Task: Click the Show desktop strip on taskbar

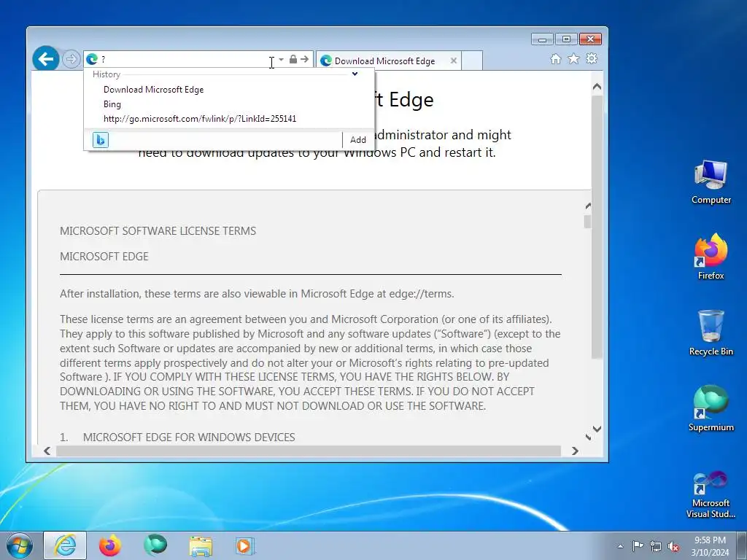Action: pyautogui.click(x=742, y=545)
